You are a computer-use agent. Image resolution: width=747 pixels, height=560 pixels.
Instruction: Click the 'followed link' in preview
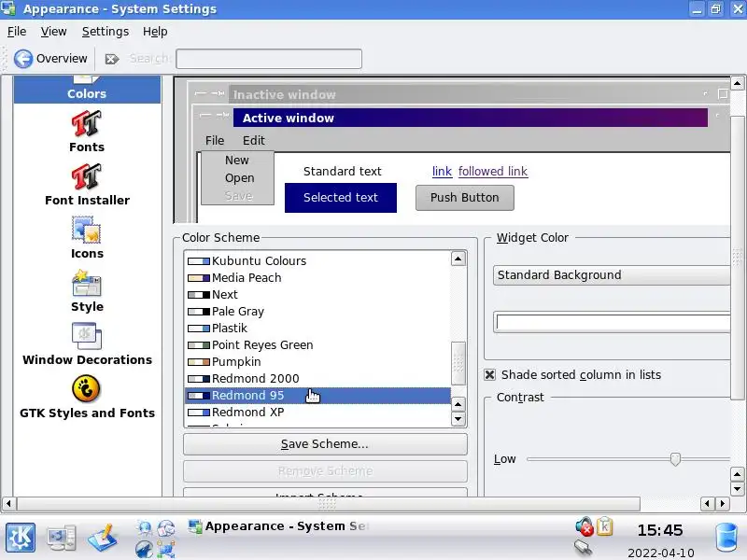[493, 172]
